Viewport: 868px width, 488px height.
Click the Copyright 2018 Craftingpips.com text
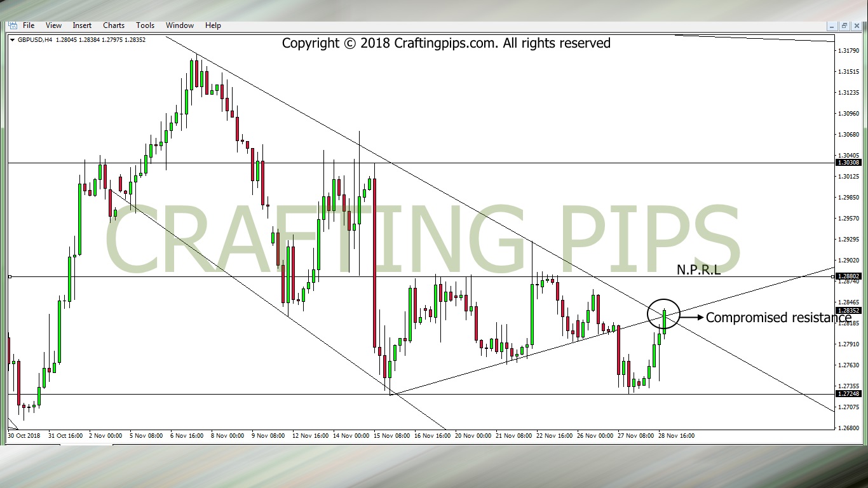point(446,43)
